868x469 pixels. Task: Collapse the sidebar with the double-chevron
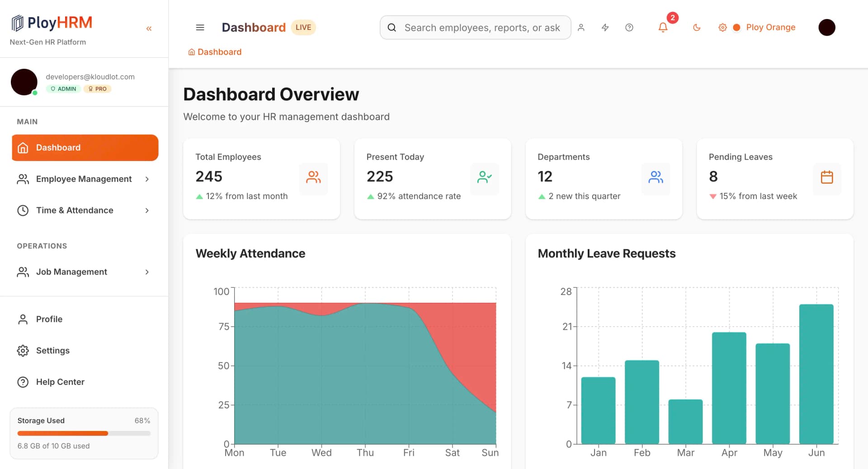(149, 28)
